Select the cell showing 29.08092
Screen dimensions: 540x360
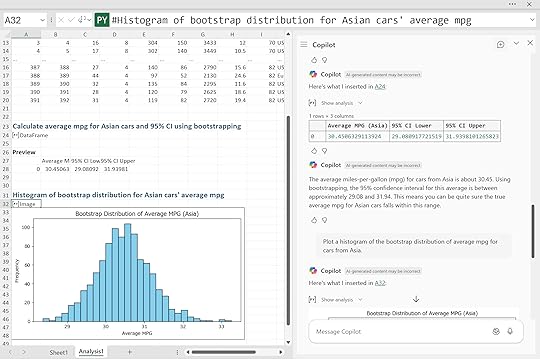pyautogui.click(x=86, y=169)
